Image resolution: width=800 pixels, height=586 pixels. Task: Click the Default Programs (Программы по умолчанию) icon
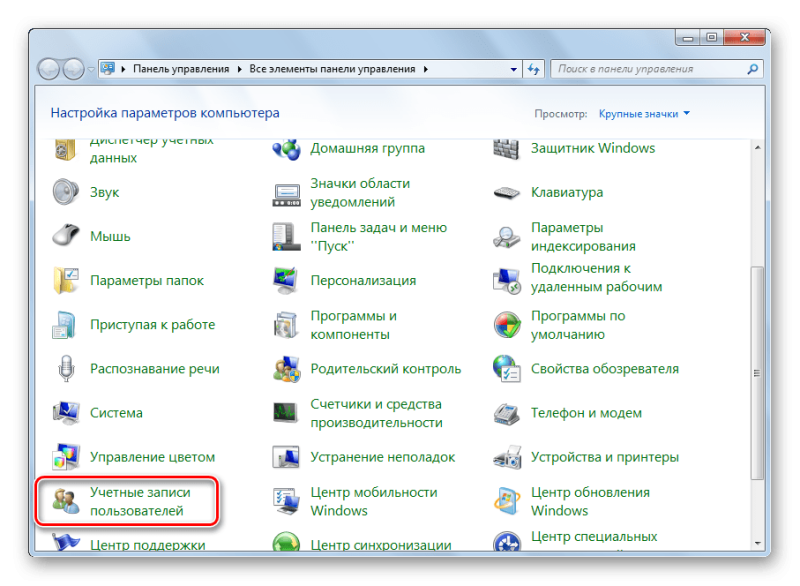coord(507,325)
